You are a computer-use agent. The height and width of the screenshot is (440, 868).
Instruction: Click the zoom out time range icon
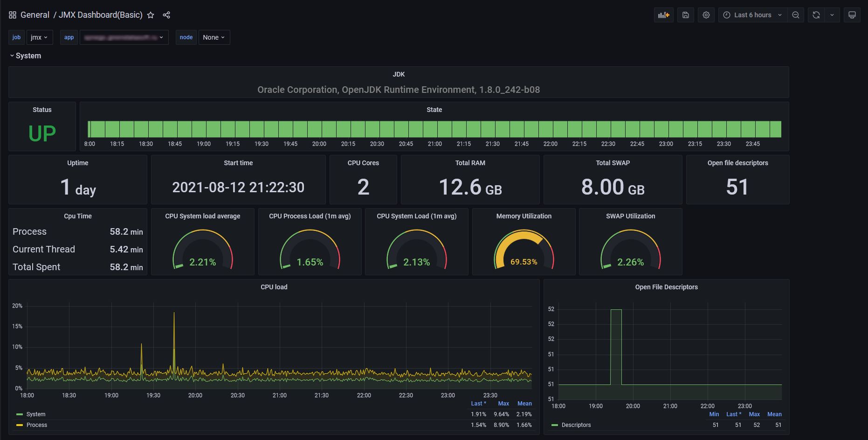tap(795, 15)
